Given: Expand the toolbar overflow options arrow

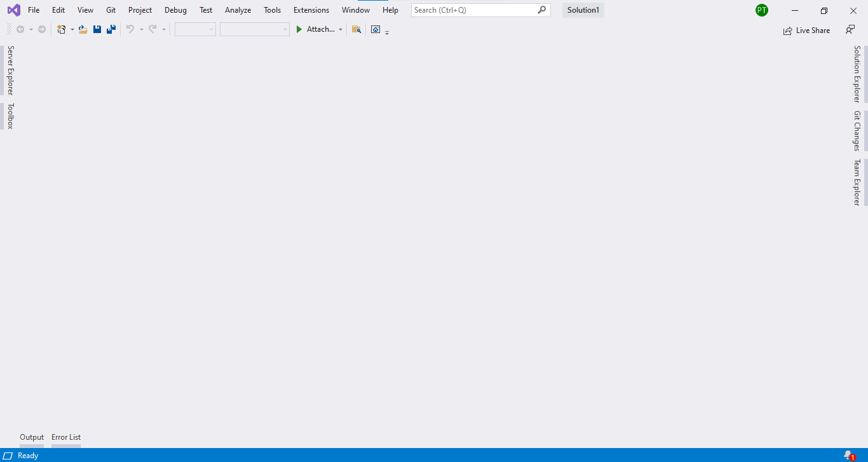Looking at the screenshot, I should point(386,32).
